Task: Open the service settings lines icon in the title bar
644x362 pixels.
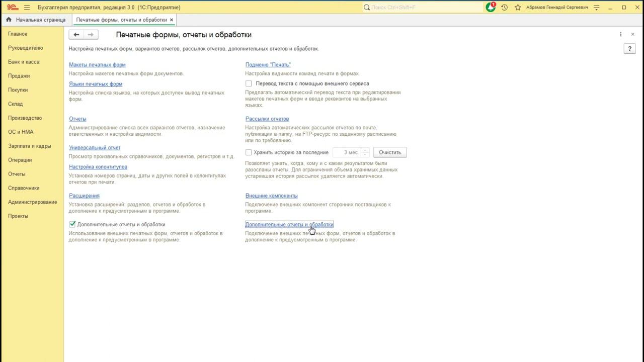Action: click(597, 8)
